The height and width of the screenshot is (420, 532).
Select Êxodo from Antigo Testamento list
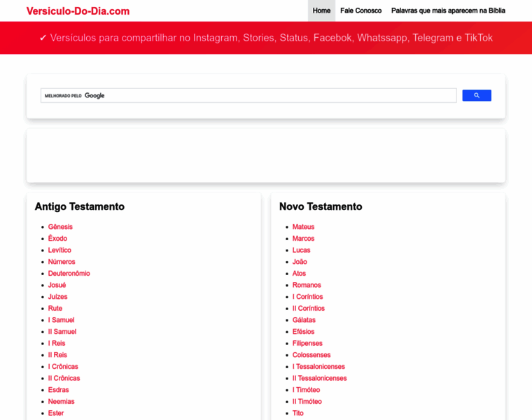57,239
